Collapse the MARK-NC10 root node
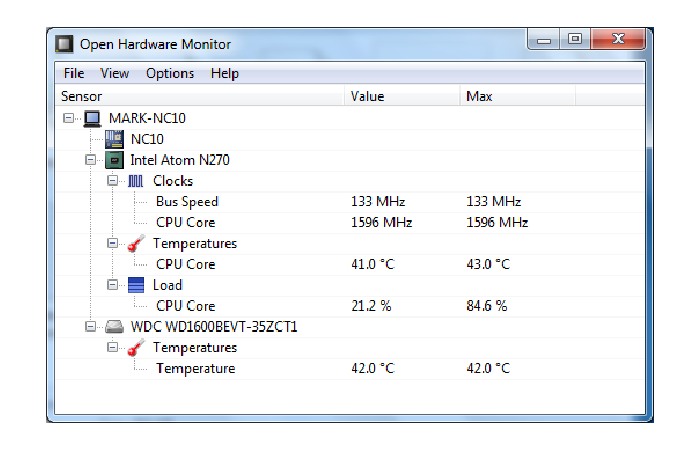The height and width of the screenshot is (450, 700). coord(68,118)
